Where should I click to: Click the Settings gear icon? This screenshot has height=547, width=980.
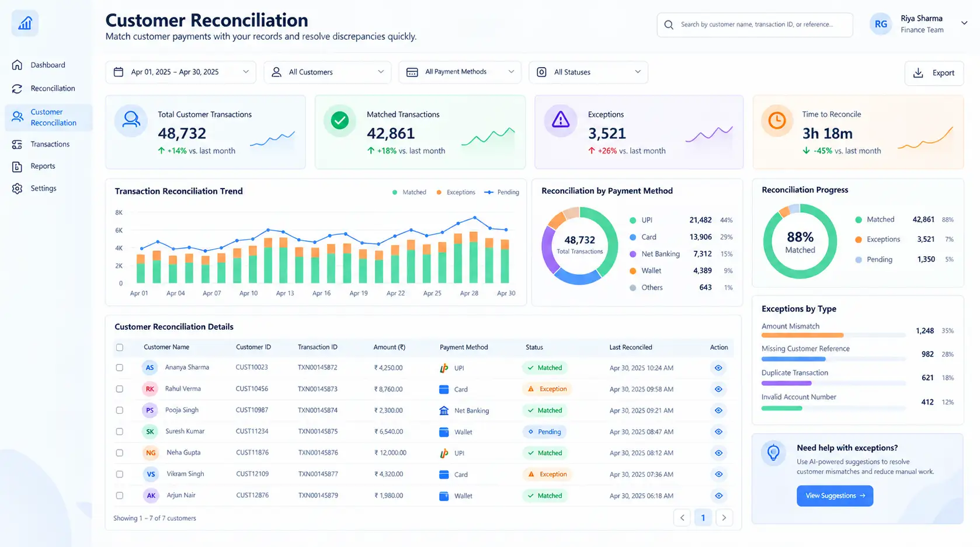(17, 189)
